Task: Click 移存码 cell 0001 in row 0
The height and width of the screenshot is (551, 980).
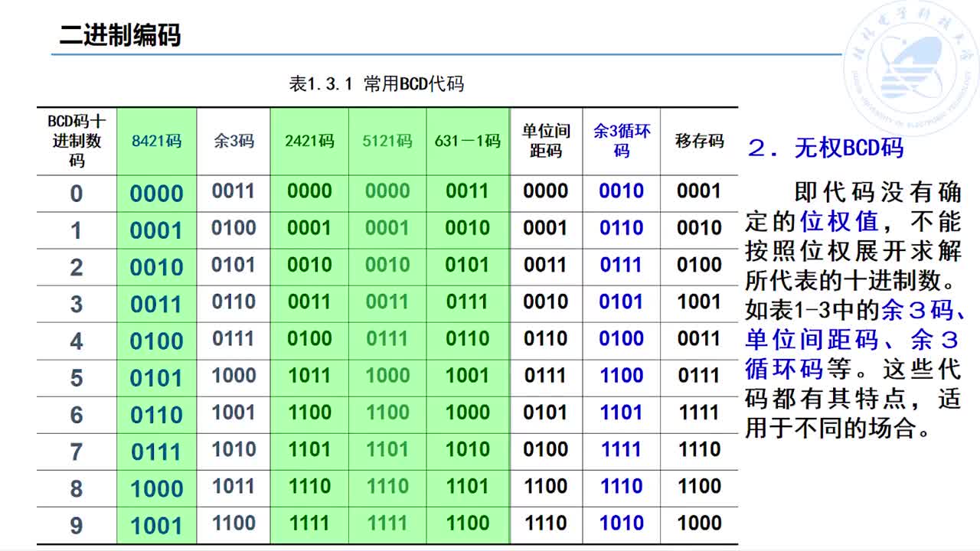Action: pyautogui.click(x=699, y=191)
